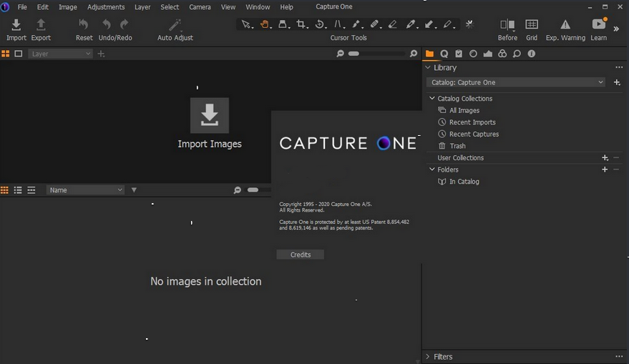Select the Heal bandage cursor tool
The width and height of the screenshot is (629, 364).
[374, 24]
